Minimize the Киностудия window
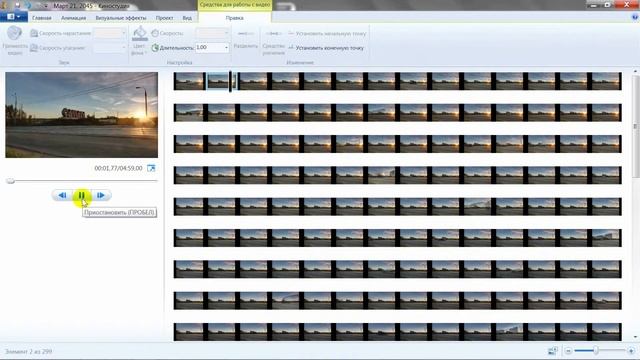The image size is (640, 360). (594, 5)
